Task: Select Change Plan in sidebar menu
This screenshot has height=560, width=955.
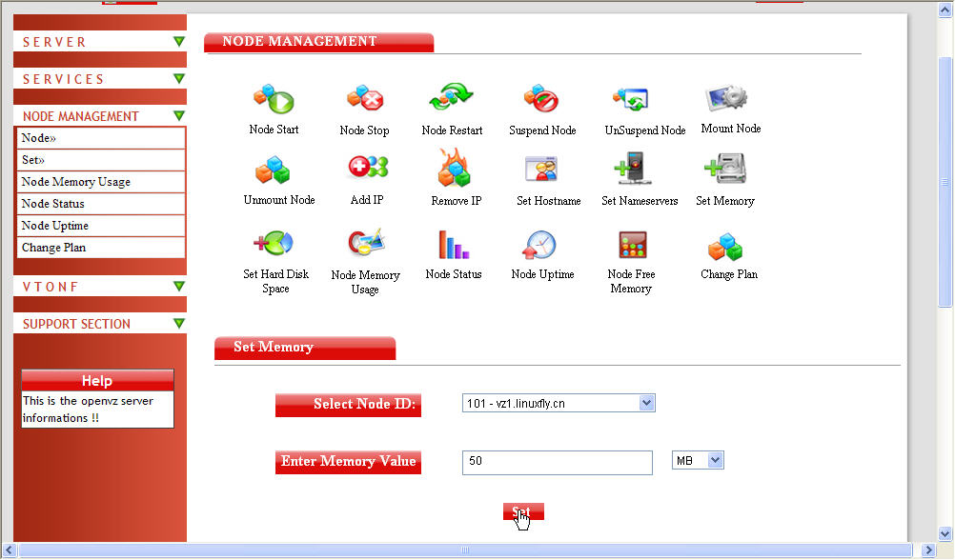Action: tap(53, 248)
